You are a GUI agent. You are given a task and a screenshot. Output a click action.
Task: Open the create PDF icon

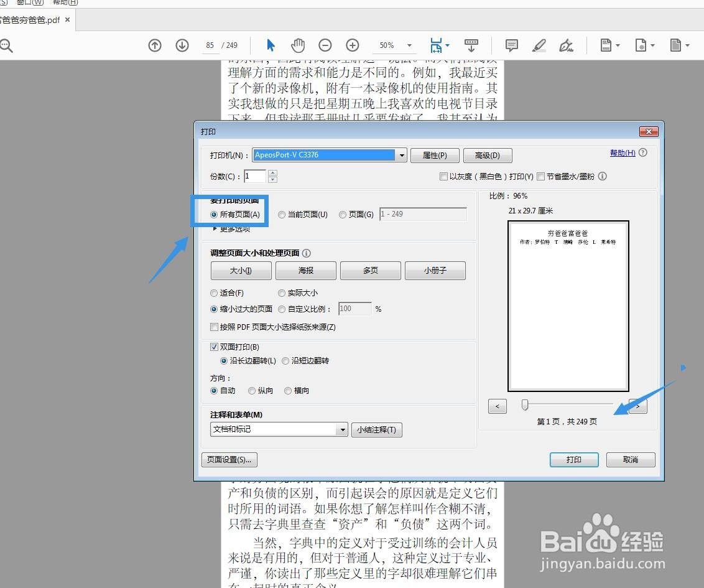click(641, 45)
